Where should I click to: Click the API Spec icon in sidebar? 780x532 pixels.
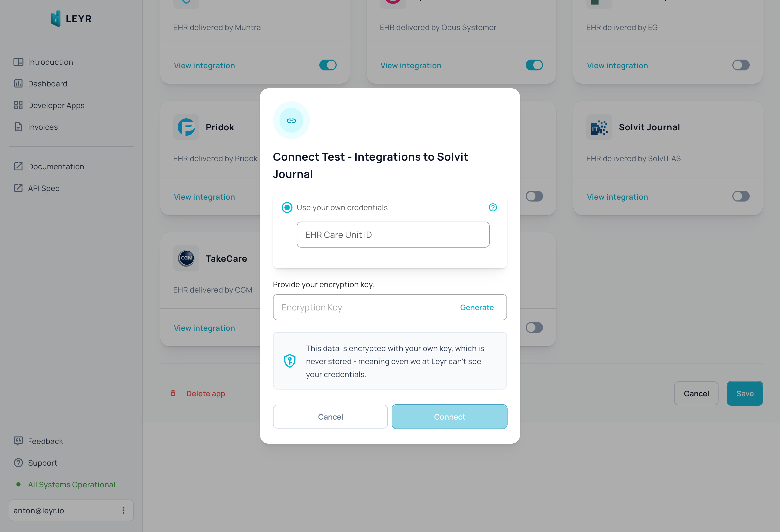click(18, 188)
